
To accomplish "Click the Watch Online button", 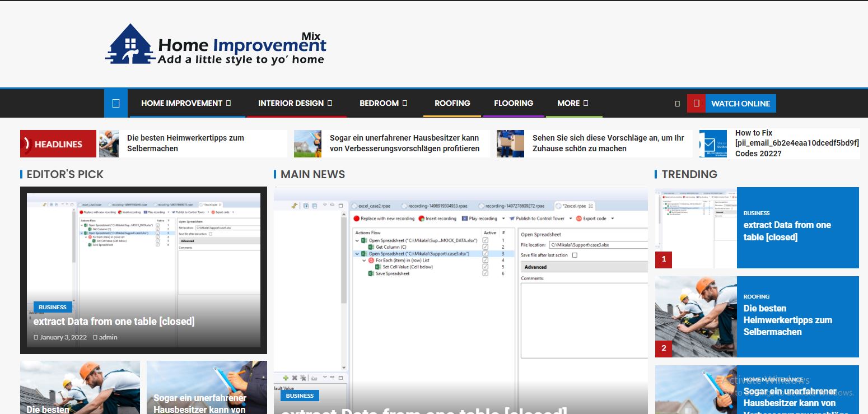I will [731, 104].
